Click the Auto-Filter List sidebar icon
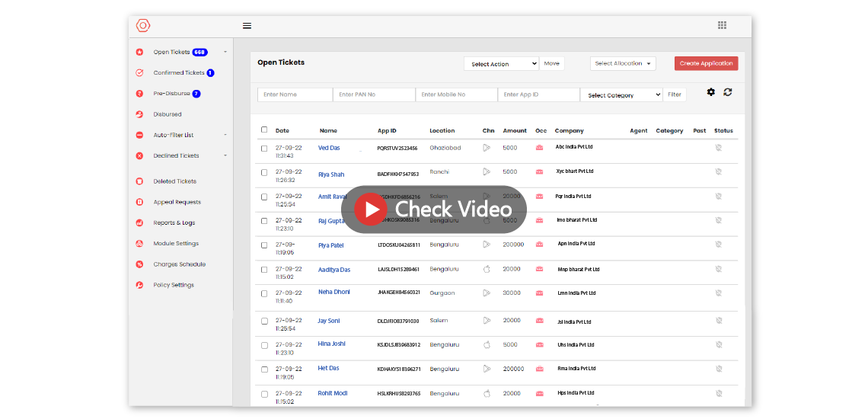Viewport: 868px width, 419px height. click(139, 135)
